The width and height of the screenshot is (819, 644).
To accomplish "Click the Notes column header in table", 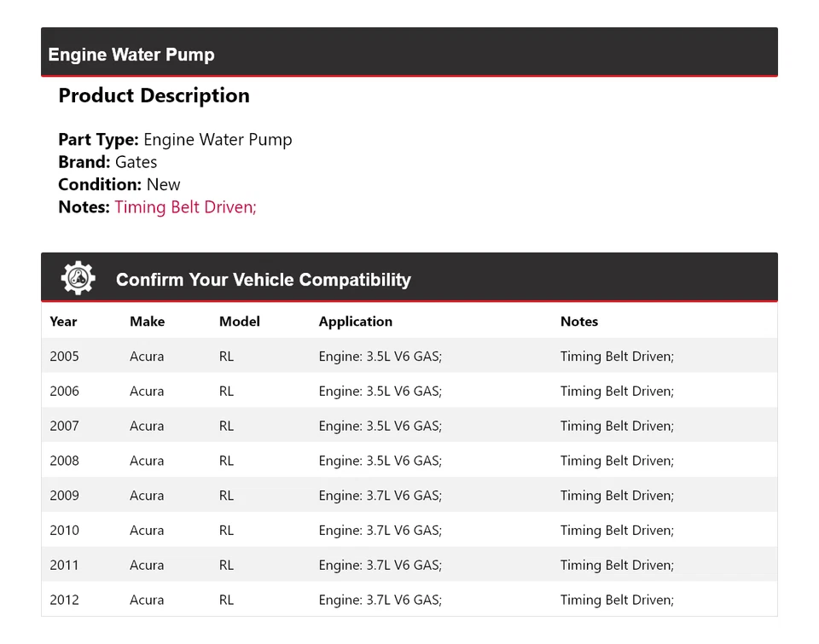I will pyautogui.click(x=578, y=322).
